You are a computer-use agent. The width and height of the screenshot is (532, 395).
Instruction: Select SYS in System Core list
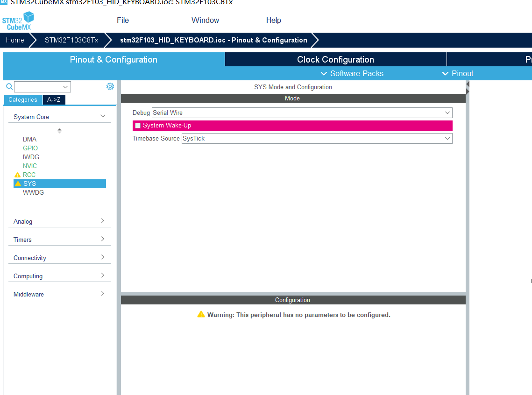click(60, 184)
